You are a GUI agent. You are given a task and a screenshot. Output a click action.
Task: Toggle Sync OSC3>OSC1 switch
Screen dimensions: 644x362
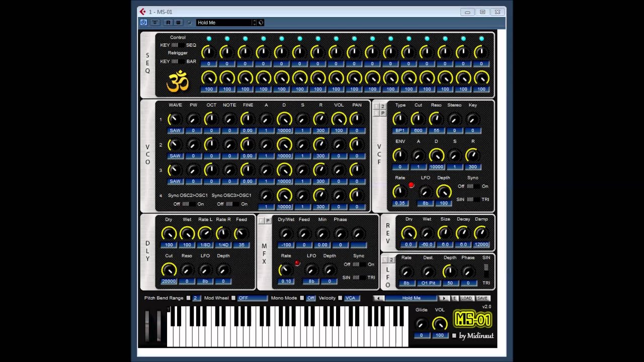[232, 204]
